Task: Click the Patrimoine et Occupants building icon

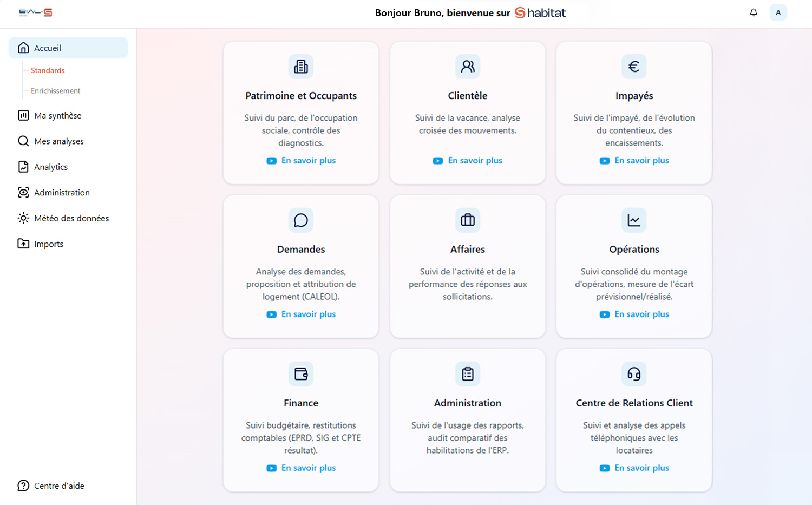Action: [301, 67]
